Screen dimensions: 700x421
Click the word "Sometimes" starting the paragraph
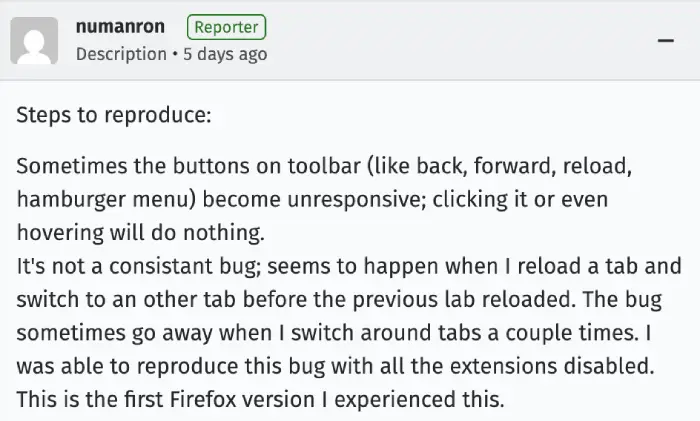coord(63,166)
